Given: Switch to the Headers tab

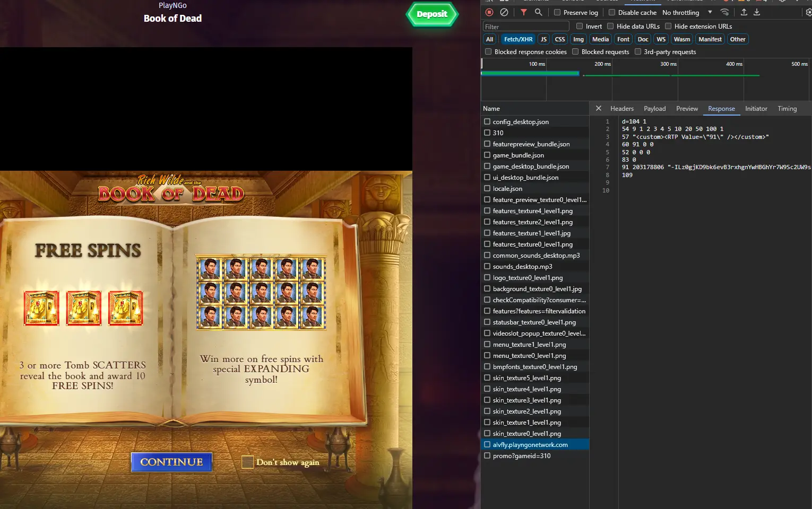Looking at the screenshot, I should [622, 108].
